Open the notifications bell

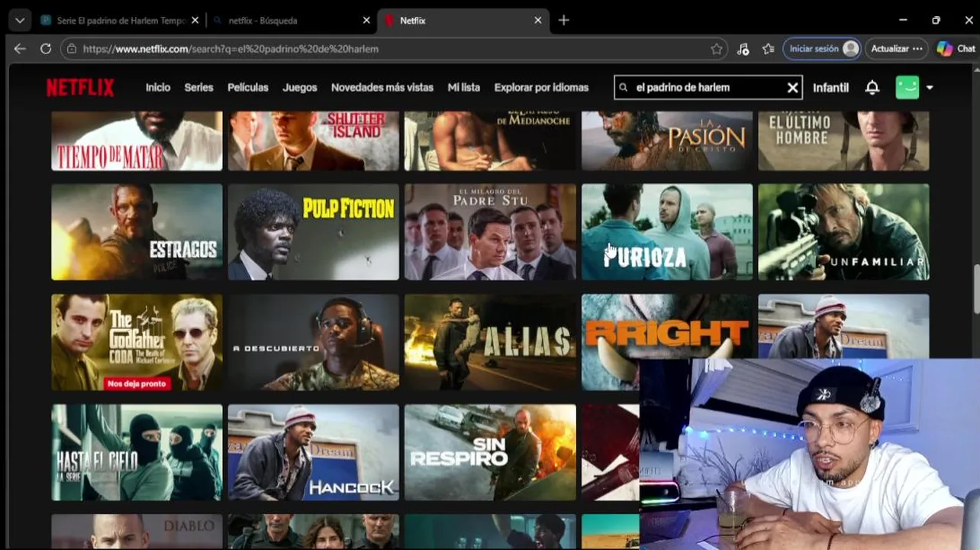872,88
